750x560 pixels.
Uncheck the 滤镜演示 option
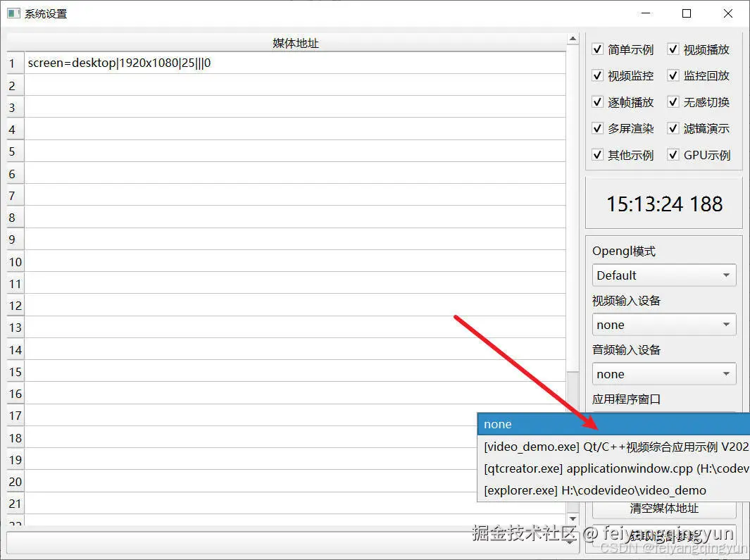[x=673, y=128]
